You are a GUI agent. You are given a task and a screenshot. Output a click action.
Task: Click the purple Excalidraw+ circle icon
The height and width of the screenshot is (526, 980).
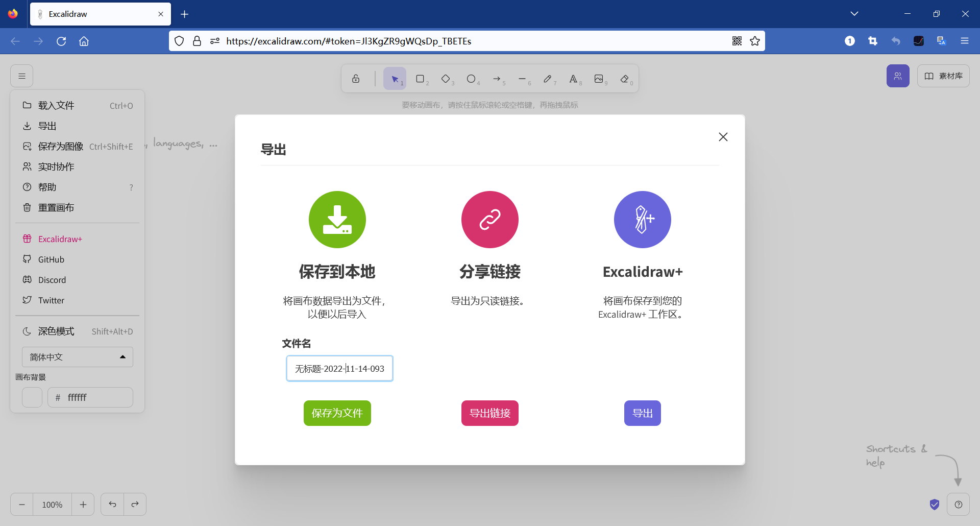643,220
